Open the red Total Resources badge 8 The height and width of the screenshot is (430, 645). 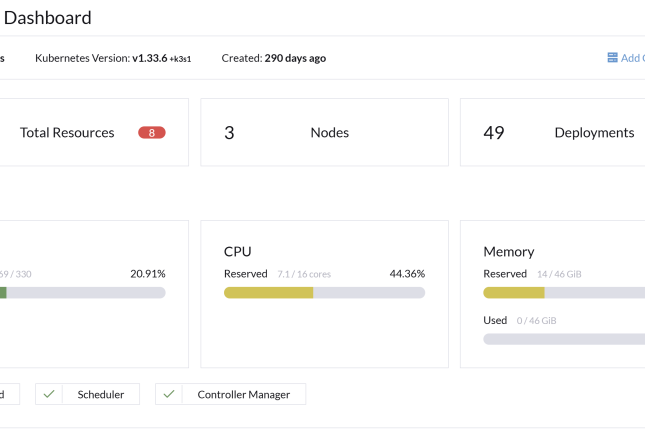pos(152,132)
